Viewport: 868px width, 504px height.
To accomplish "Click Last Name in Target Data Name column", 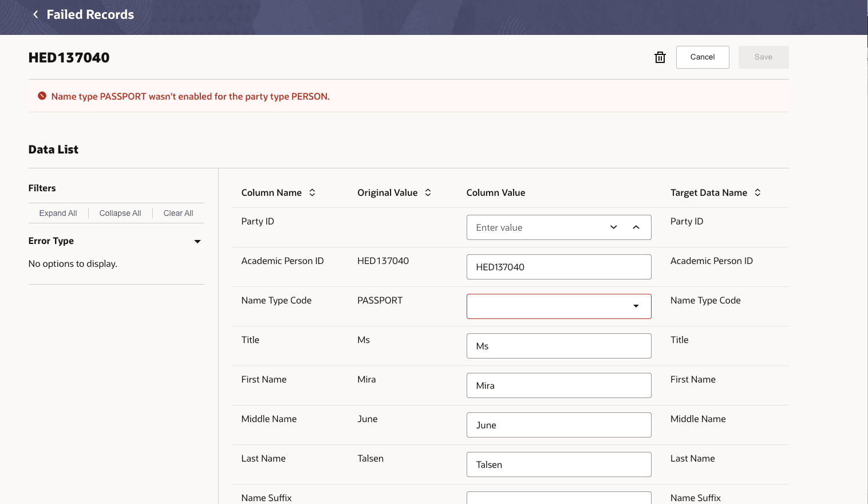I will 693,458.
